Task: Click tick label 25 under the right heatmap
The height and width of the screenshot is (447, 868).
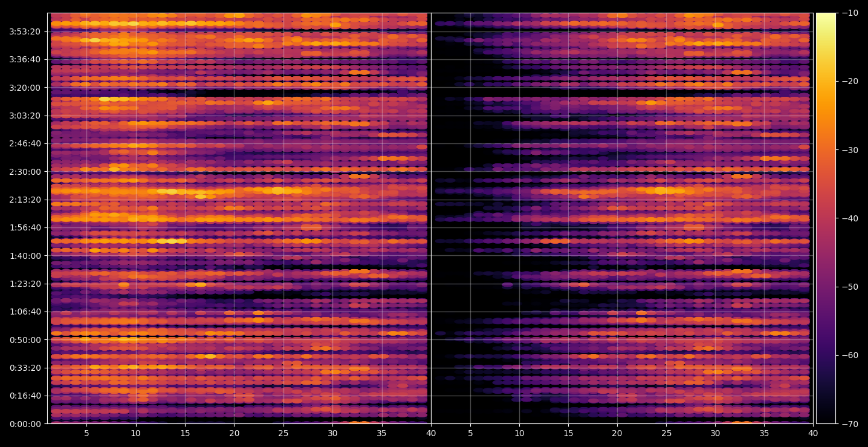Action: [x=666, y=433]
